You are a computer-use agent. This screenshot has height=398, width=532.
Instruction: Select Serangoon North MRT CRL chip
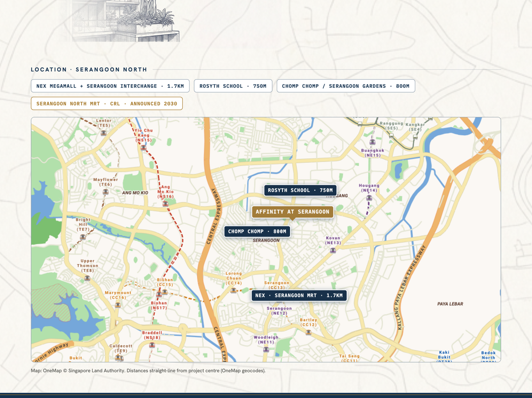pos(107,104)
